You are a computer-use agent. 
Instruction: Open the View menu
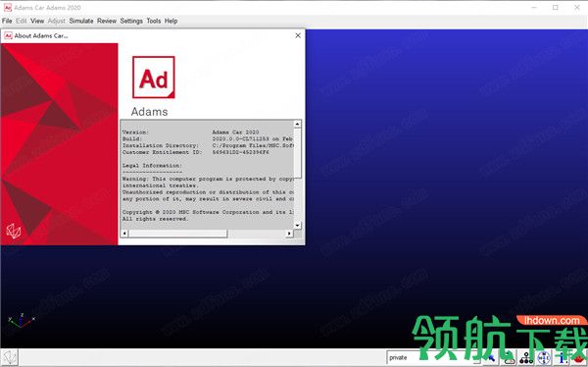(x=37, y=21)
